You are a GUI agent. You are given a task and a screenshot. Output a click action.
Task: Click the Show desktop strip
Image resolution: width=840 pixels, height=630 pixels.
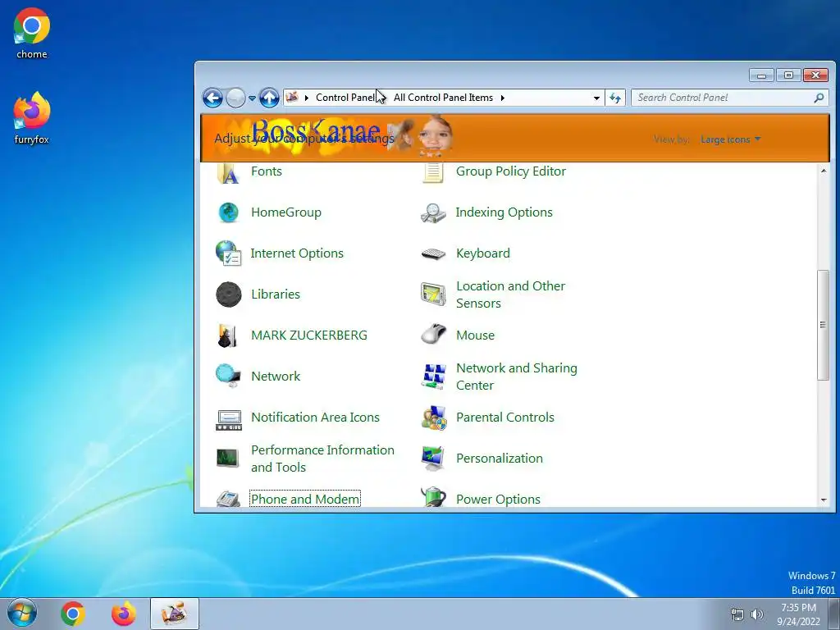tap(835, 614)
